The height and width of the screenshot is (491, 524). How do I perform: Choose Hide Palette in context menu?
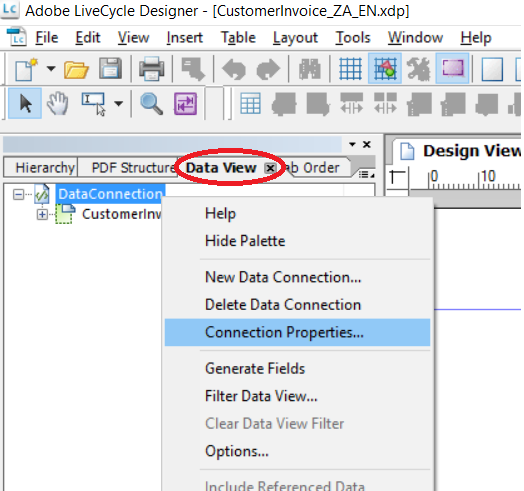pos(245,241)
